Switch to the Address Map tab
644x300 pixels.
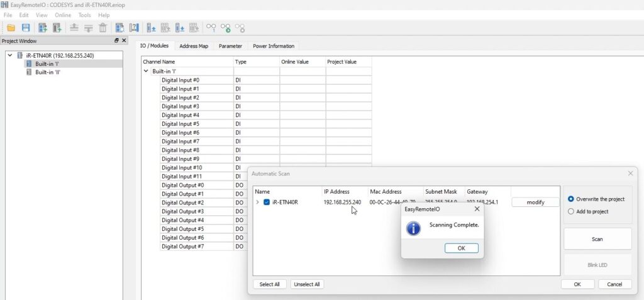click(194, 46)
